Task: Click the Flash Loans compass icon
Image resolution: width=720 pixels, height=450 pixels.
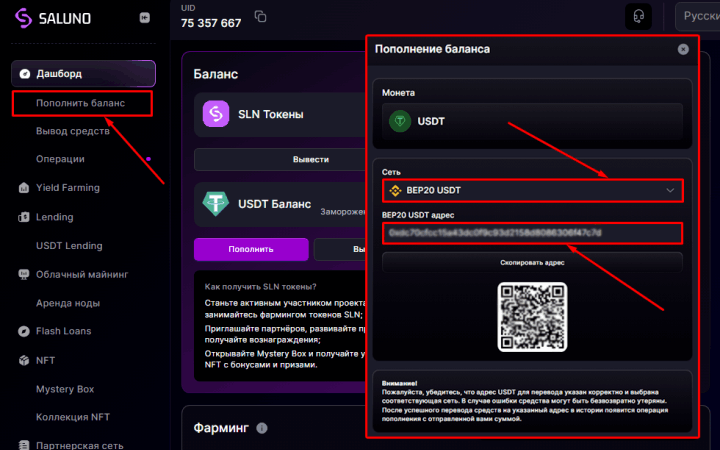Action: click(24, 331)
